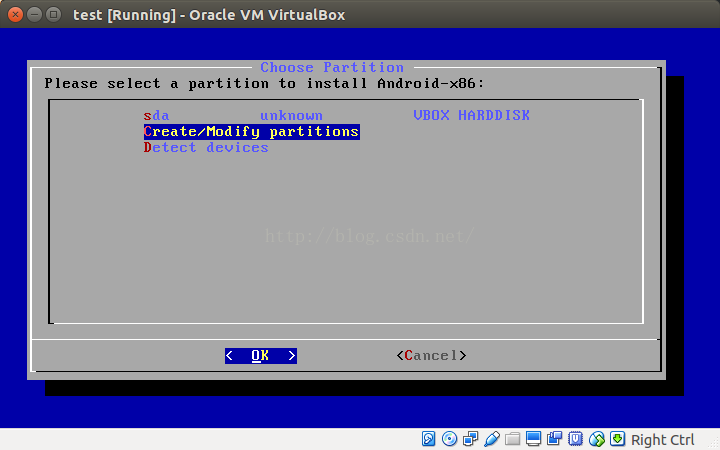Confirm with the OK button
This screenshot has height=450, width=720.
[x=261, y=356]
